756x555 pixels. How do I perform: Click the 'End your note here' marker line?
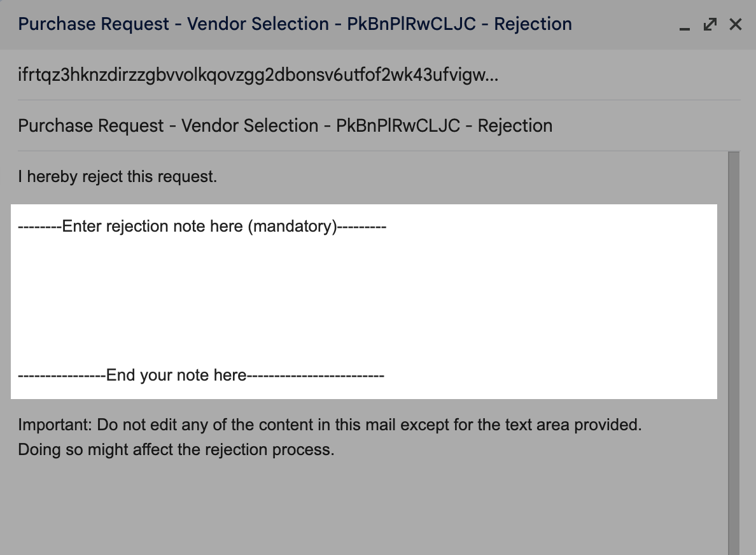pos(201,375)
